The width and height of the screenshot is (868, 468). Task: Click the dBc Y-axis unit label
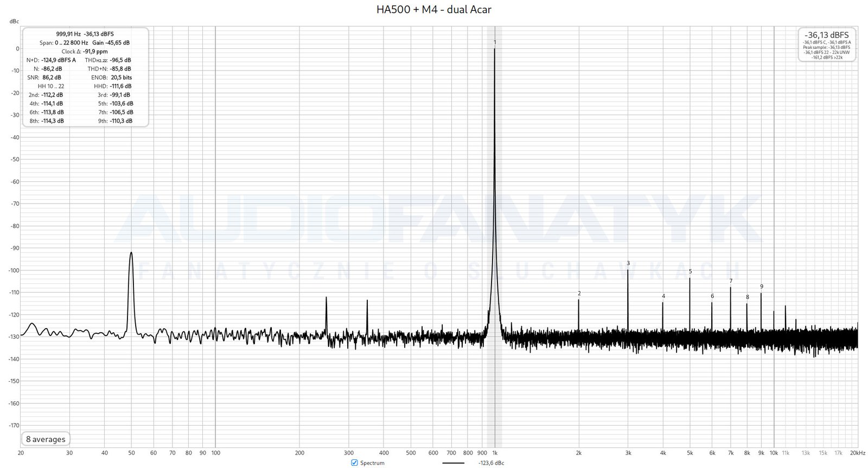14,22
